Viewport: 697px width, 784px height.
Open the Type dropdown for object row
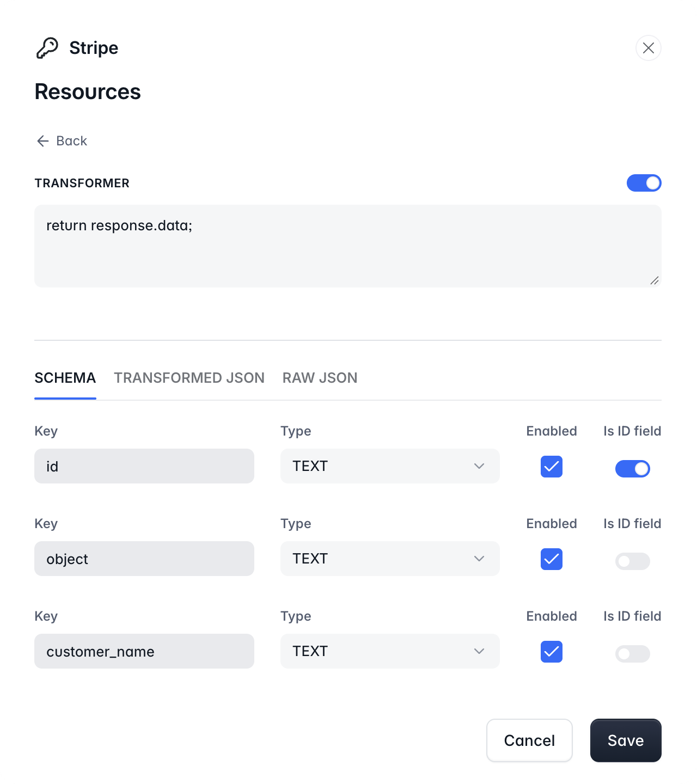[390, 559]
